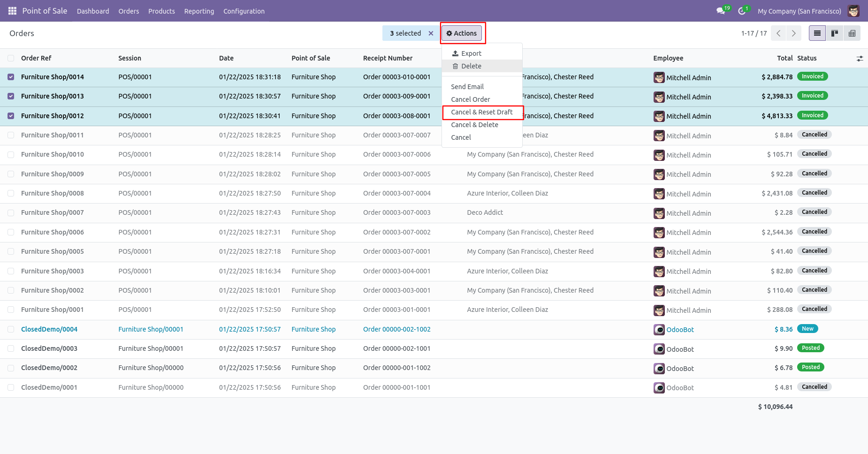
Task: Click OdooBot avatar in ClosedDemo/0004 row
Action: point(659,330)
